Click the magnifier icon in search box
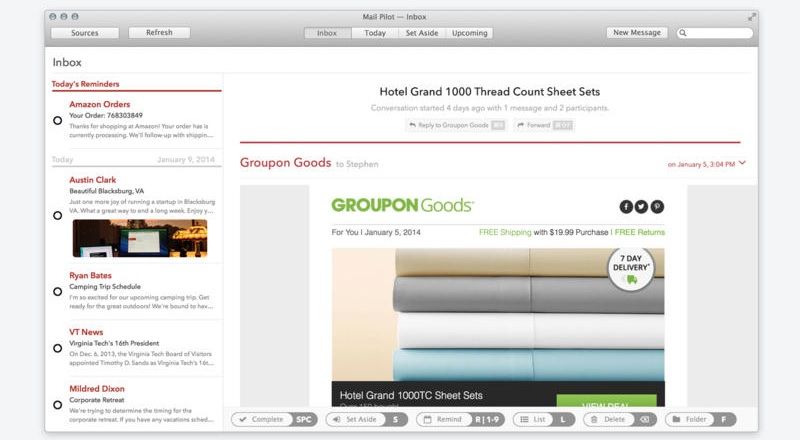Image resolution: width=800 pixels, height=440 pixels. click(683, 33)
